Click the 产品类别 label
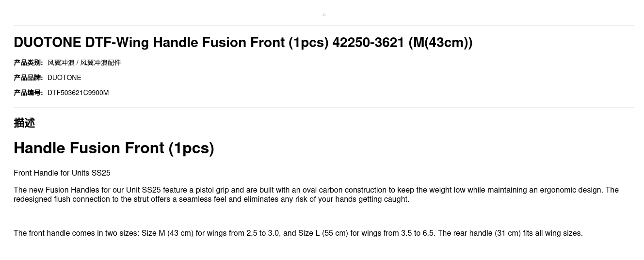644x260 pixels. coord(28,63)
